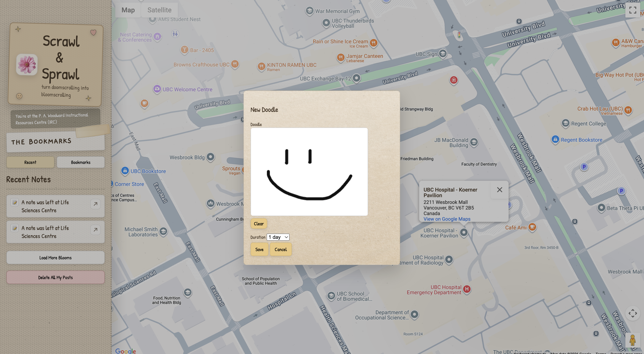Clear the doodle canvas
644x354 pixels.
tap(258, 223)
